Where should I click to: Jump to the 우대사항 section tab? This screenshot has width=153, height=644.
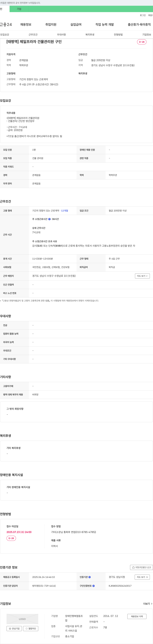[x=62, y=35]
